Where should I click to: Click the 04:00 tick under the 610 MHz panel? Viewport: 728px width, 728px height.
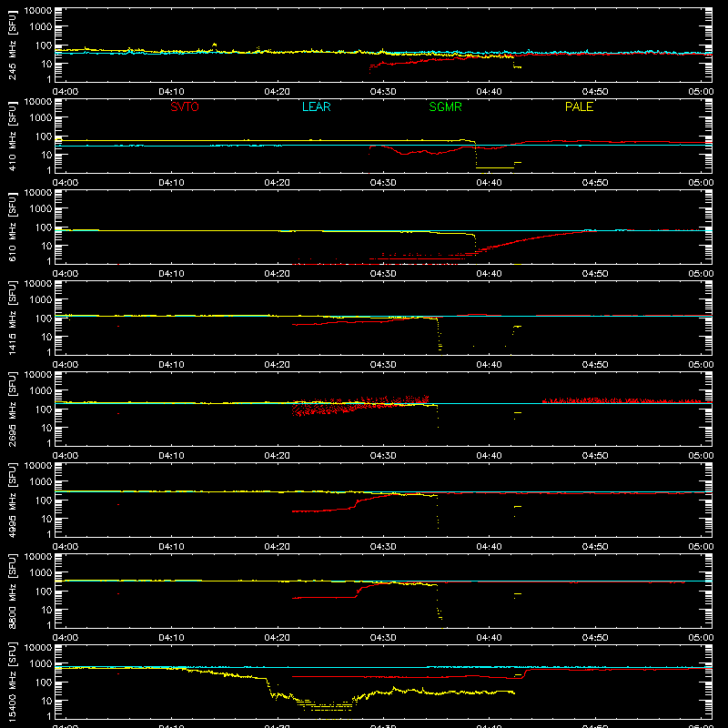pyautogui.click(x=66, y=274)
